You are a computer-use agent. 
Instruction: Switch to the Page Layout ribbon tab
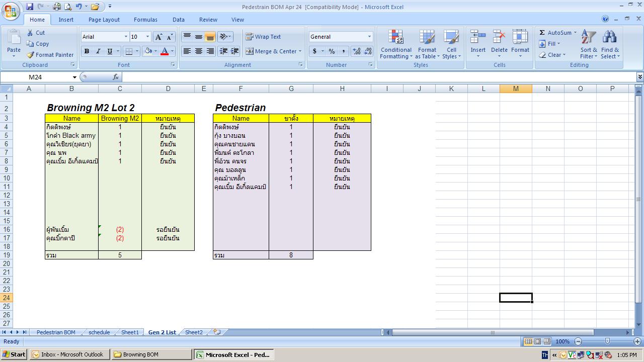[x=104, y=20]
